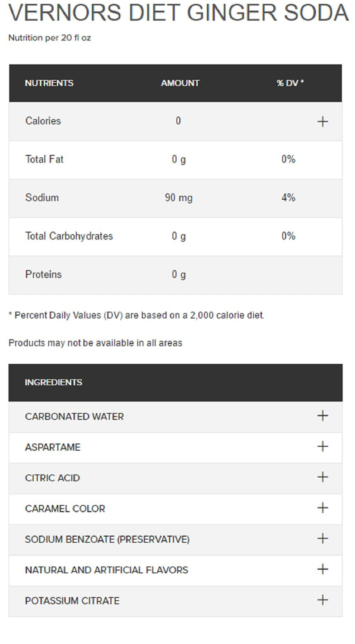
Task: Select the Caramel Color row label
Action: click(65, 509)
